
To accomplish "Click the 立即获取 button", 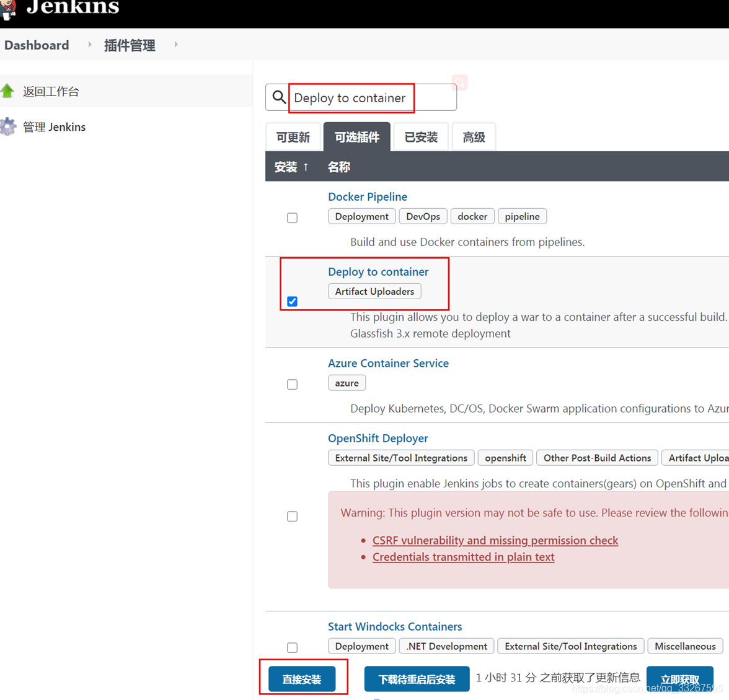I will pyautogui.click(x=679, y=679).
